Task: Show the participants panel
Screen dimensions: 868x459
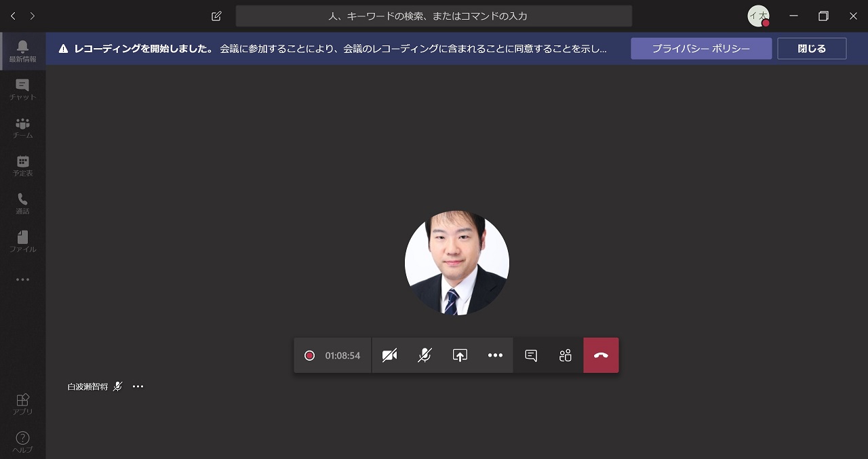Action: pyautogui.click(x=566, y=355)
